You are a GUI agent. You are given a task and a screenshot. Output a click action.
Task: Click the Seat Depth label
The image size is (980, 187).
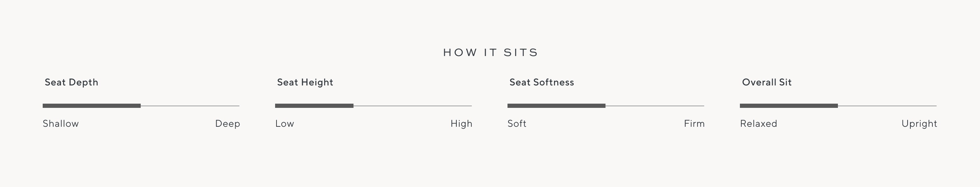(x=71, y=82)
